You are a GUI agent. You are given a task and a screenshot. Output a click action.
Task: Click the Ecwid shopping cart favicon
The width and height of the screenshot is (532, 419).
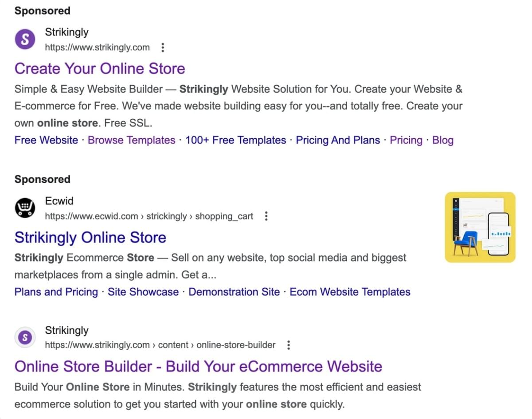[25, 208]
